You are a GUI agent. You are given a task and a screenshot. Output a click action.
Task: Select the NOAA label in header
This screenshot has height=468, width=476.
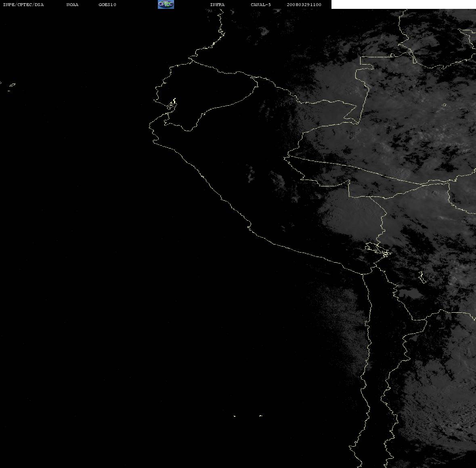[72, 4]
